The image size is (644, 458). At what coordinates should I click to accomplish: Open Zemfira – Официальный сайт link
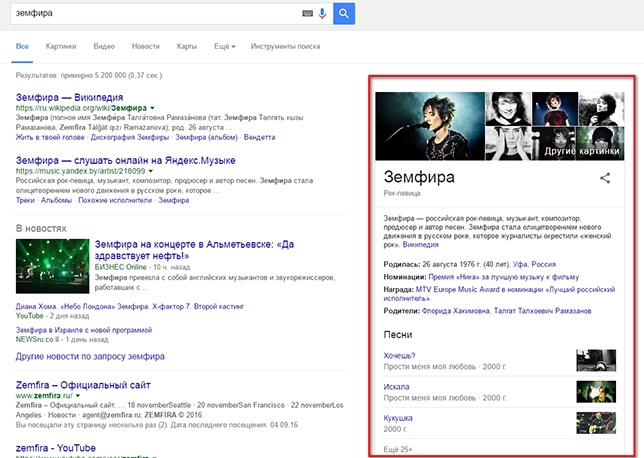[80, 384]
